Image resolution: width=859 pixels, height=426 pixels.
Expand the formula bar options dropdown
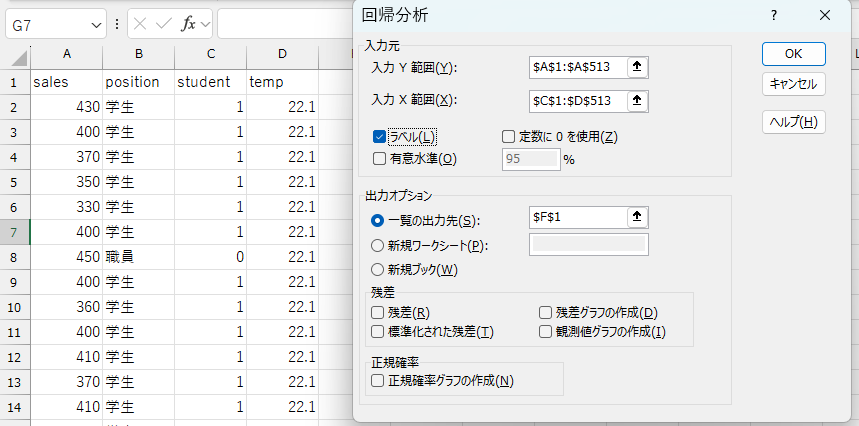coord(205,23)
